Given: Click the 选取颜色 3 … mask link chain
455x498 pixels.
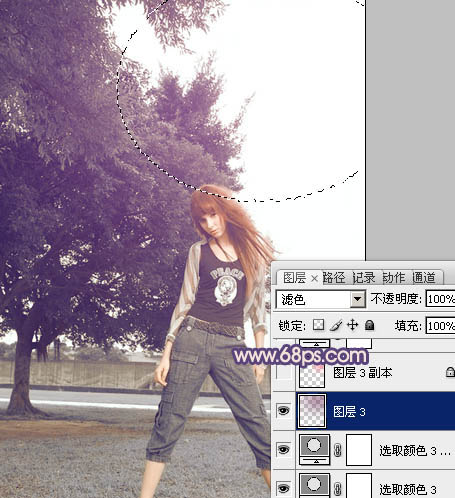Looking at the screenshot, I should (x=338, y=450).
